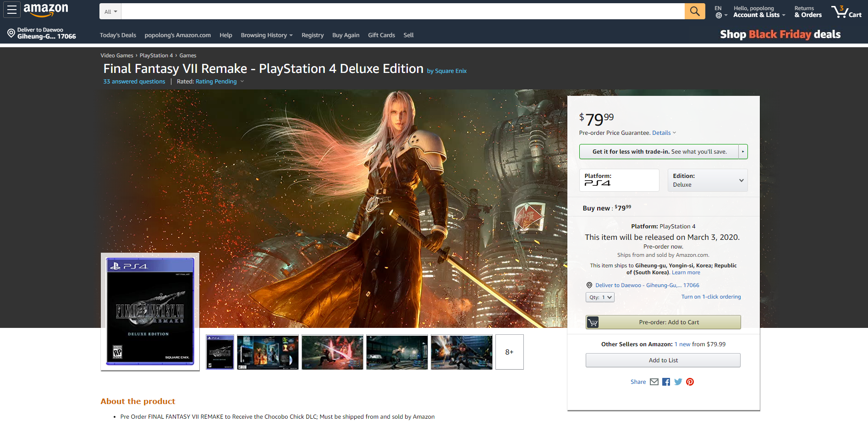Image resolution: width=868 pixels, height=421 pixels.
Task: Click Deliver to Daewoo Giheung-Gu link in buy box
Action: (647, 285)
